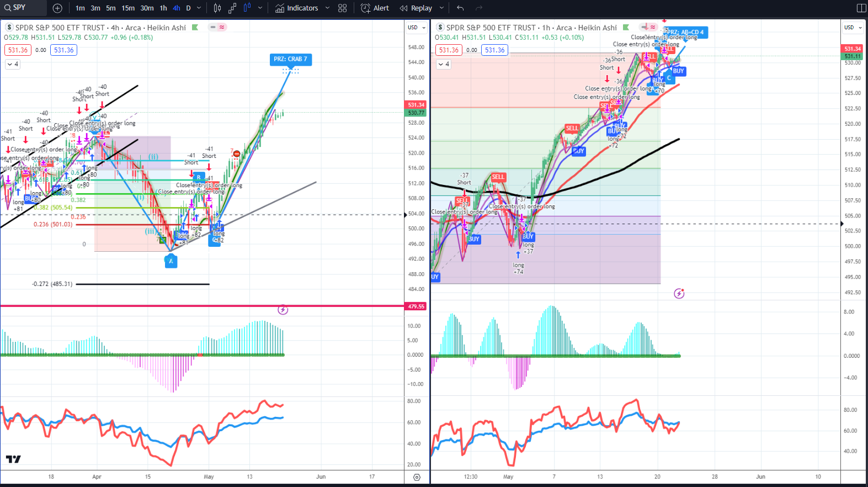
Task: Select the 15m timeframe
Action: [128, 8]
